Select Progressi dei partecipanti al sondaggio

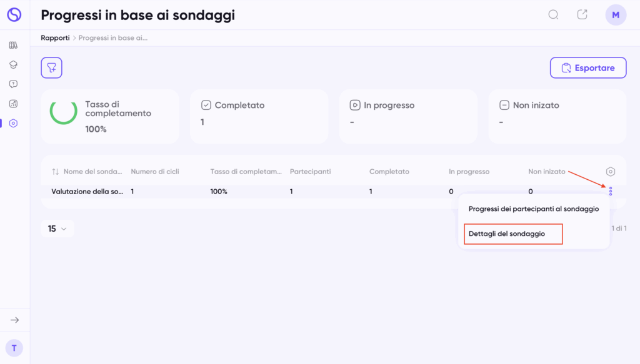pyautogui.click(x=534, y=209)
